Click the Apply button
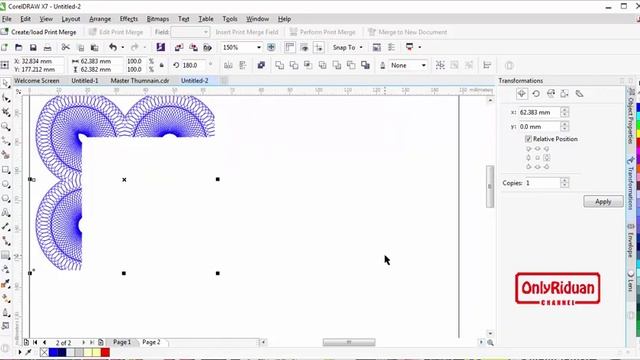Screen dimensions: 640x360 click(x=603, y=202)
